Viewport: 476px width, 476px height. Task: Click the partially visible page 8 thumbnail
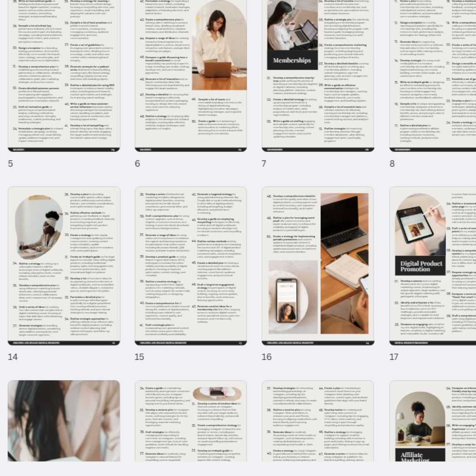click(433, 75)
